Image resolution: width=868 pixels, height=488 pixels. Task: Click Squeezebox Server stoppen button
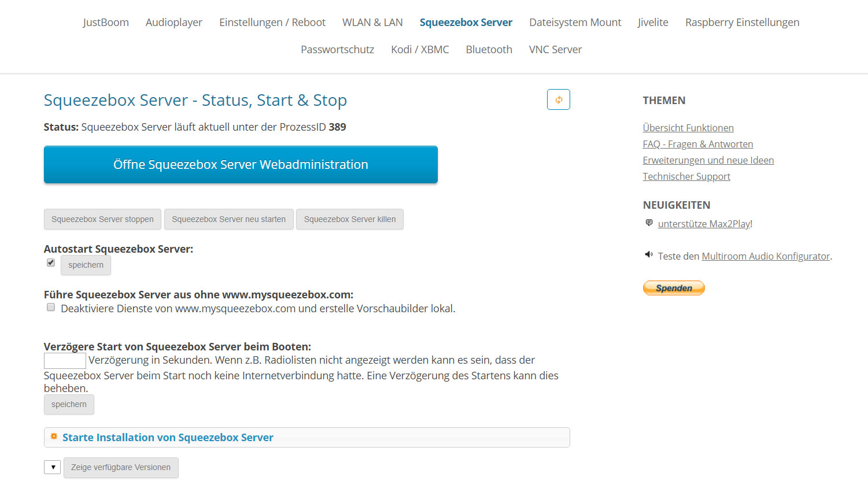(x=102, y=219)
